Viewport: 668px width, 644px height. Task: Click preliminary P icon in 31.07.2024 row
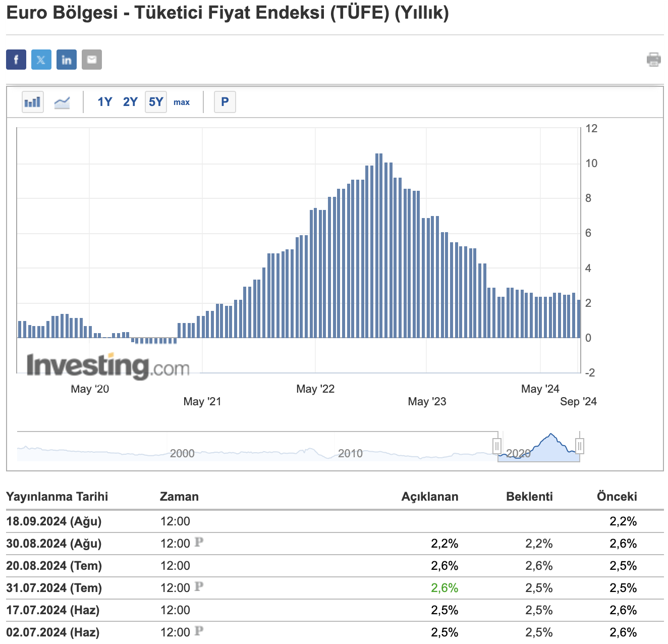pos(199,587)
